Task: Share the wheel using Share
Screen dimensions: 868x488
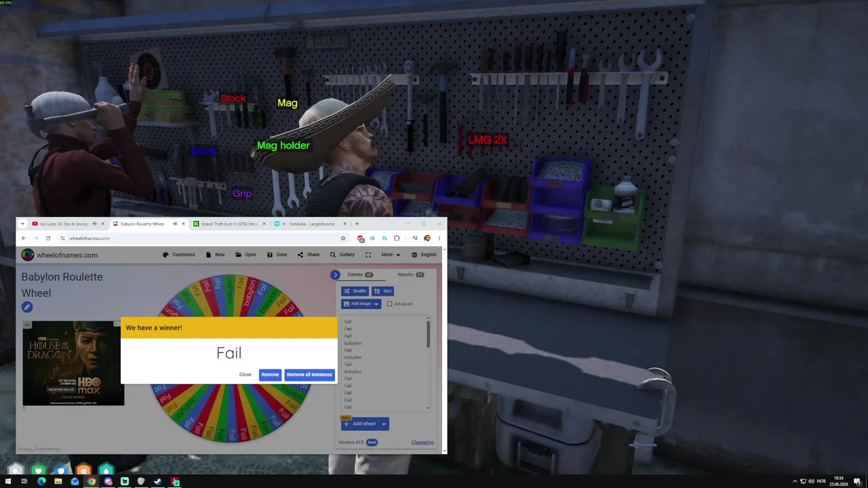Action: (309, 255)
